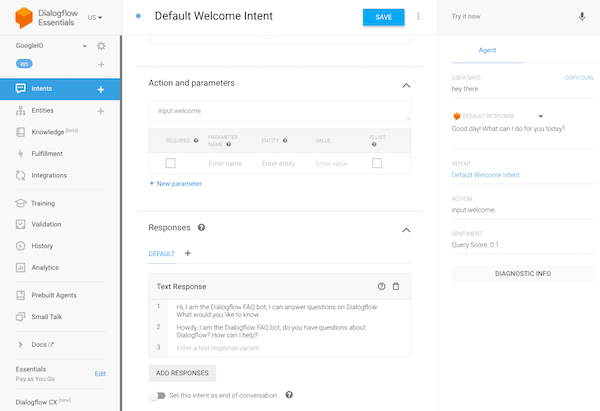Viewport: 600px width, 411px height.
Task: Click the COPY CURL link
Action: coord(578,77)
